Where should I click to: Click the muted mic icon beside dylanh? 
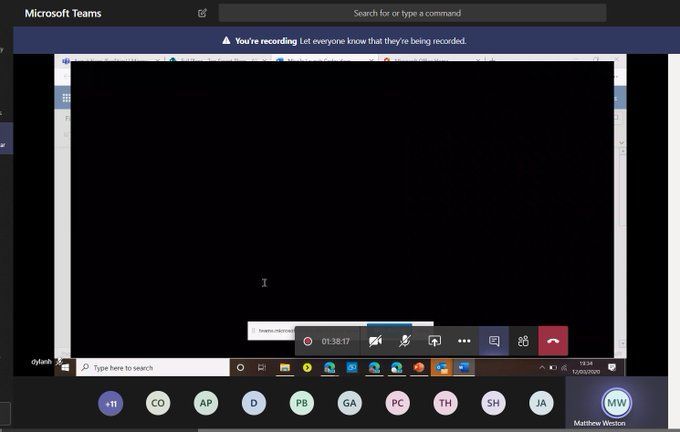click(59, 361)
